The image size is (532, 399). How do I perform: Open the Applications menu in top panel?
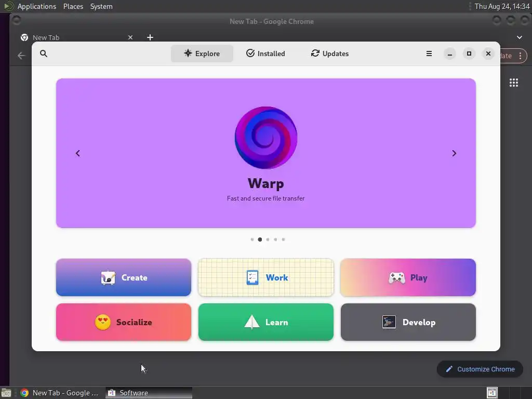tap(37, 6)
